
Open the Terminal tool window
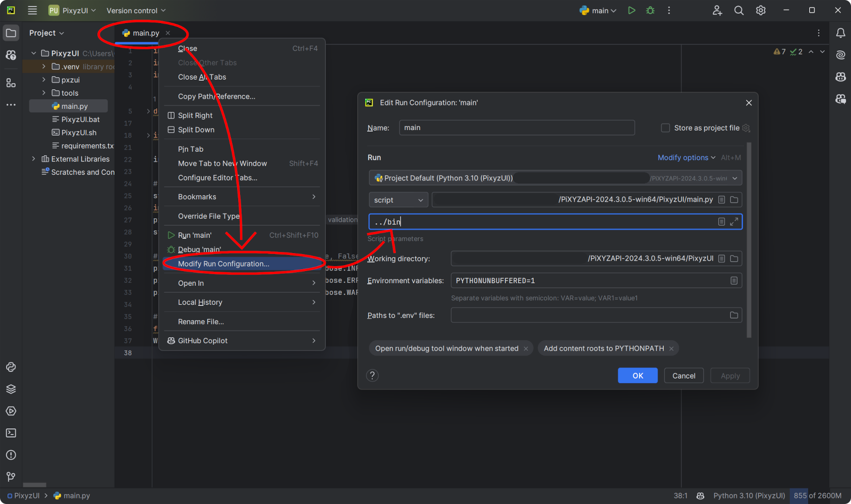(x=11, y=432)
